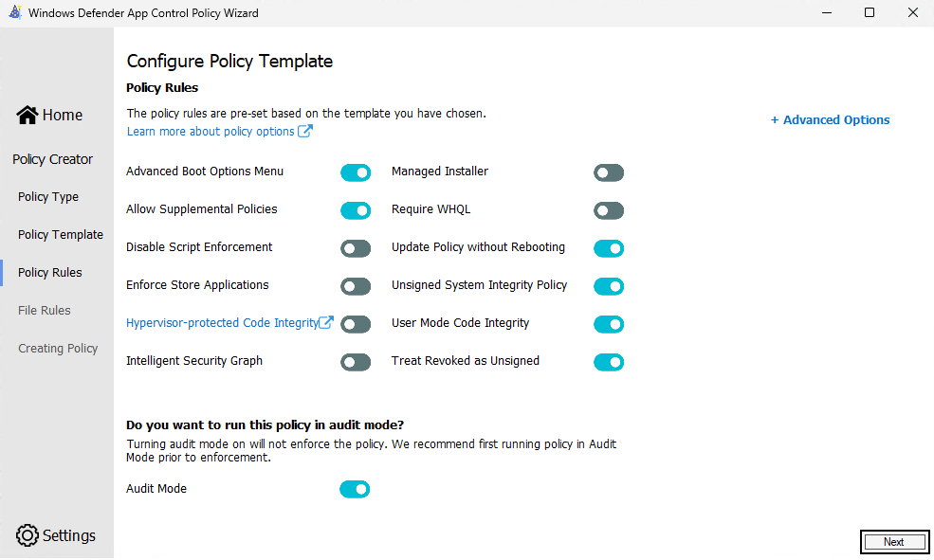
Task: Click external link icon next to Hypervisor-protected Code Integrity
Action: [326, 323]
